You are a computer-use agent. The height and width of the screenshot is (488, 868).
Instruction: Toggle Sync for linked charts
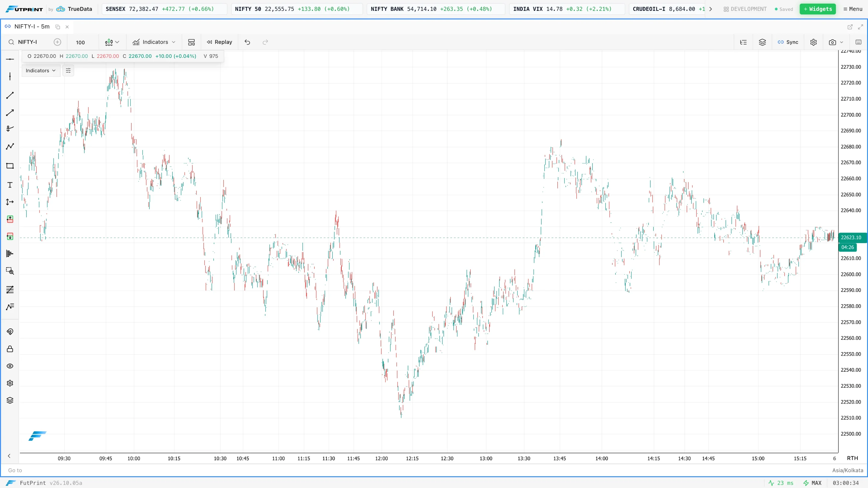coord(788,42)
